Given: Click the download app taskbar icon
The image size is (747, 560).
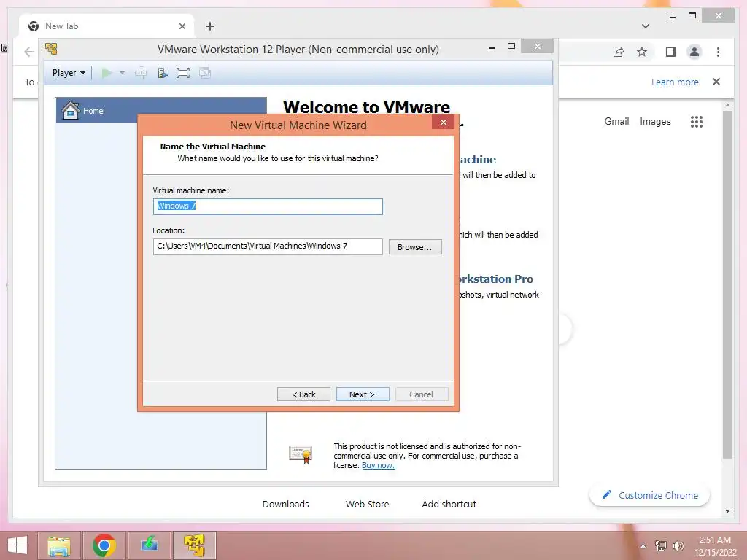Looking at the screenshot, I should coord(150,545).
